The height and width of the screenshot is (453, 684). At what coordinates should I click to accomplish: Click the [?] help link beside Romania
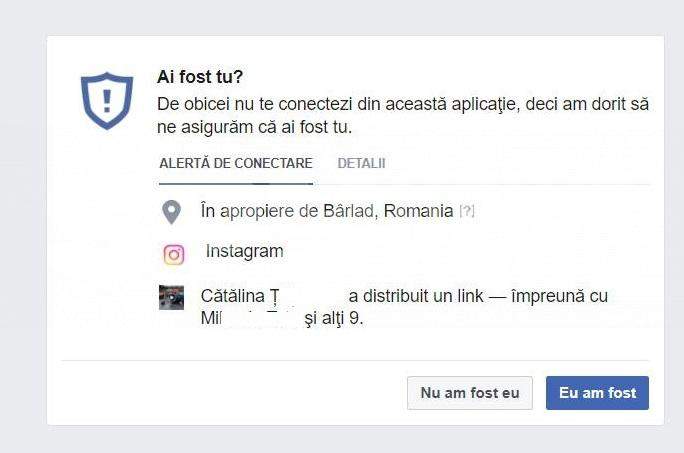pos(466,212)
